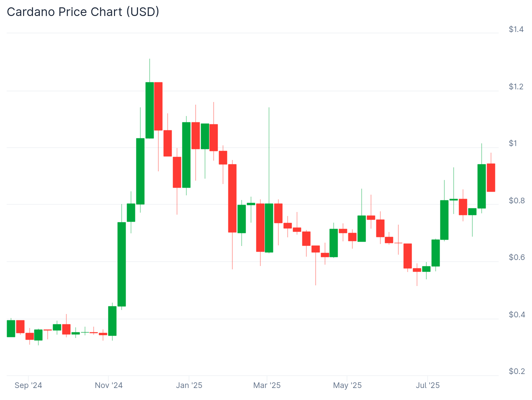This screenshot has width=532, height=400.
Task: Click the tallest red candle in February 2025
Action: [232, 198]
